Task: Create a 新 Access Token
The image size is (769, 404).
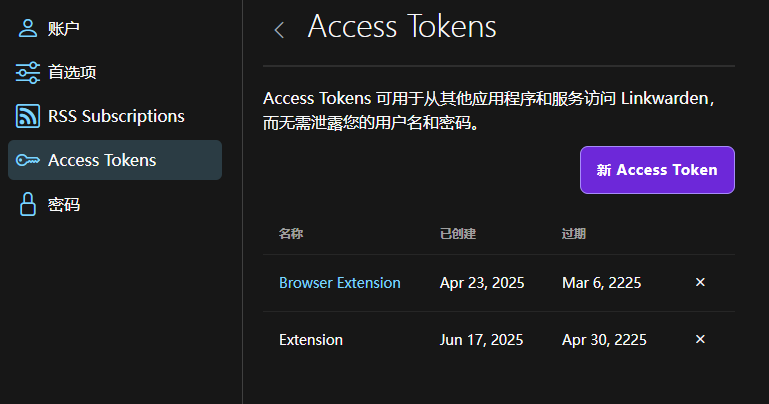Action: 657,170
